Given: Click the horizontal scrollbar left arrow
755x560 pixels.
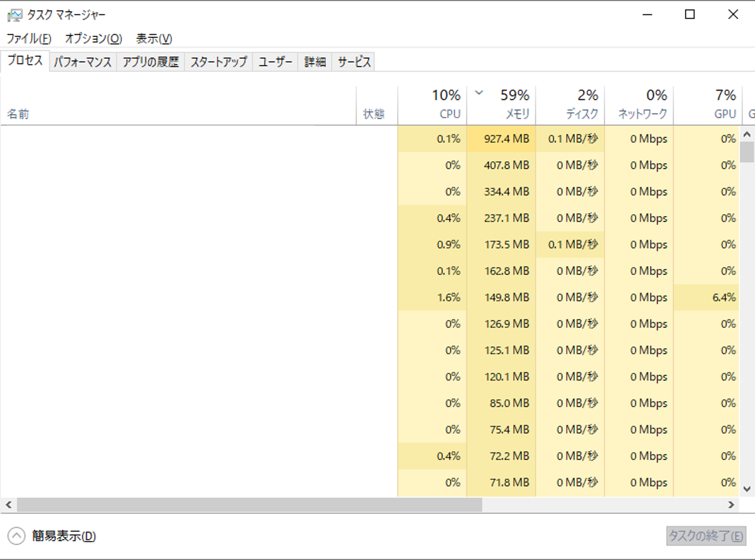Looking at the screenshot, I should [9, 505].
